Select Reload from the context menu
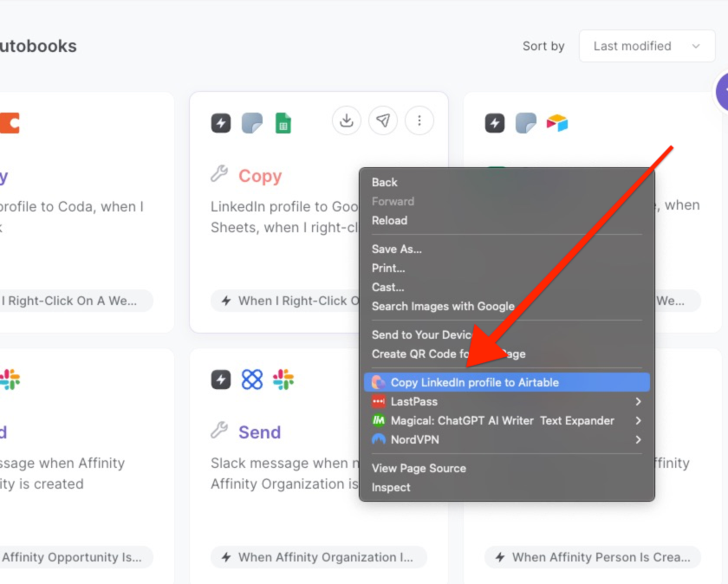Image resolution: width=728 pixels, height=584 pixels. pos(389,220)
